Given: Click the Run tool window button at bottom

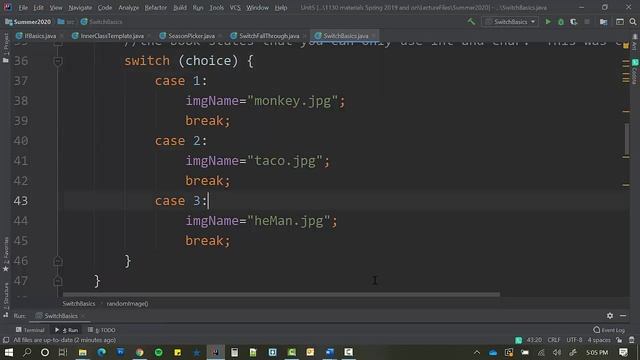Looking at the screenshot, I should pyautogui.click(x=67, y=330).
